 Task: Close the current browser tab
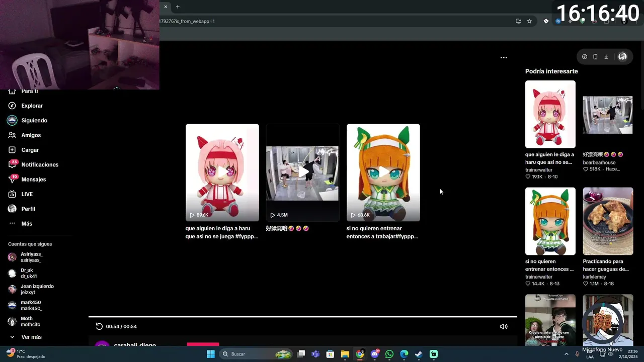pyautogui.click(x=166, y=7)
